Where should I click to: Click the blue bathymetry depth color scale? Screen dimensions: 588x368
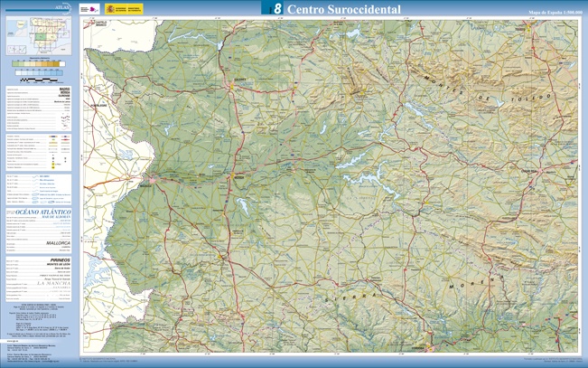tap(37, 71)
